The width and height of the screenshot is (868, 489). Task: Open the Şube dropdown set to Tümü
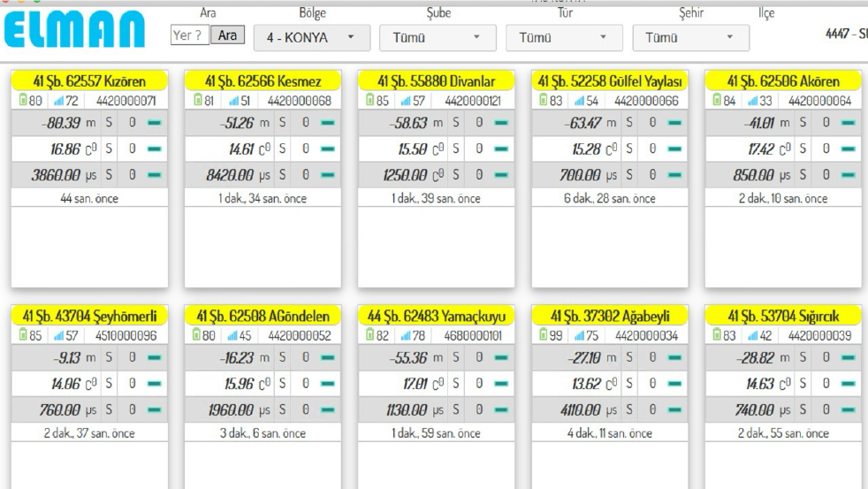438,38
